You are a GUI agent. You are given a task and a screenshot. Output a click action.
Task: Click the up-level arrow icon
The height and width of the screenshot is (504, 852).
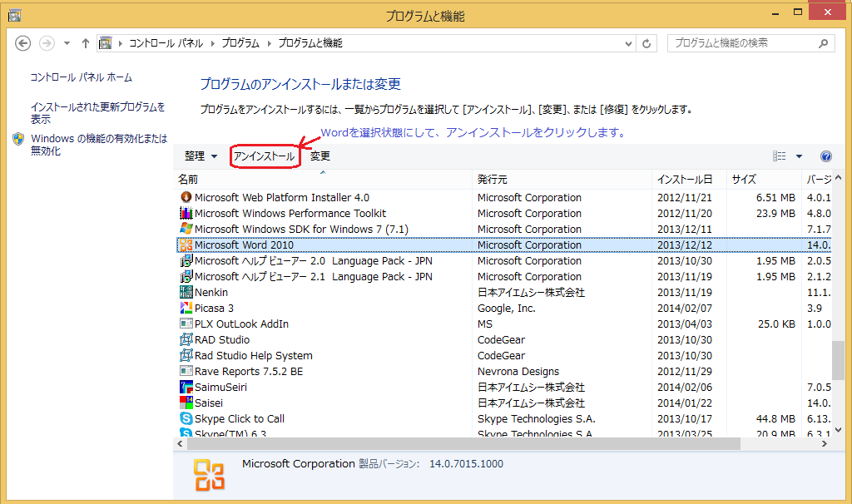tap(86, 43)
